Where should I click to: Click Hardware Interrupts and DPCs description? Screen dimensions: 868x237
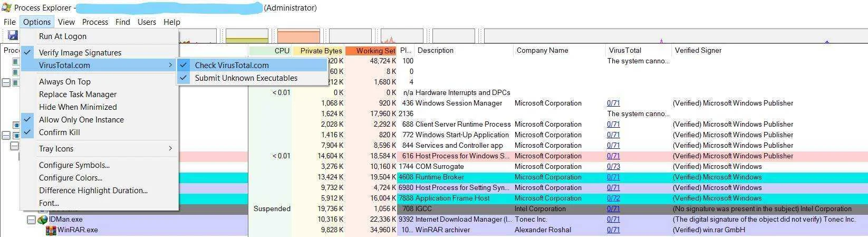click(x=463, y=92)
